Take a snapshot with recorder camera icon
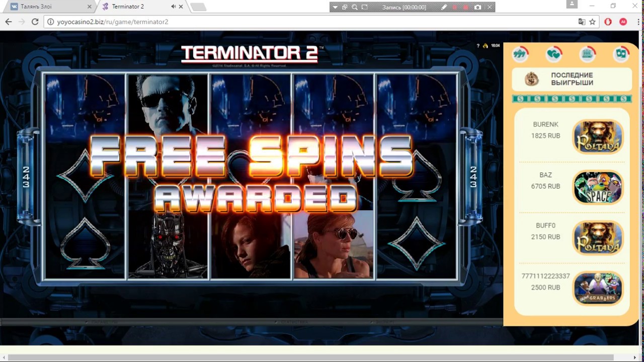The image size is (644, 362). 477,7
